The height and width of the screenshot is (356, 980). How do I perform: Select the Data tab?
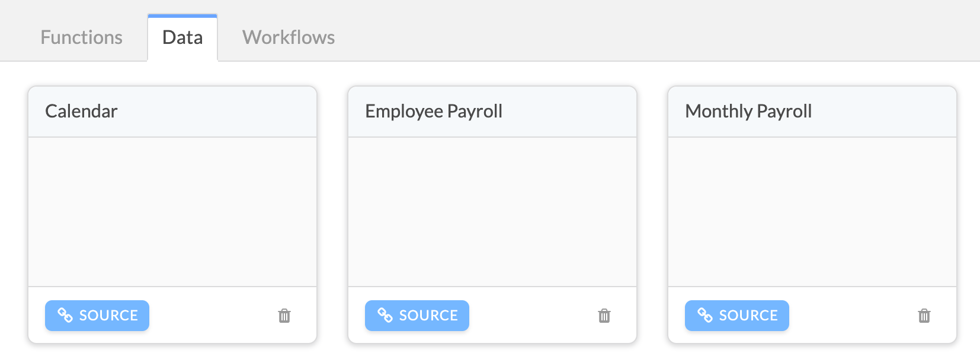tap(182, 37)
